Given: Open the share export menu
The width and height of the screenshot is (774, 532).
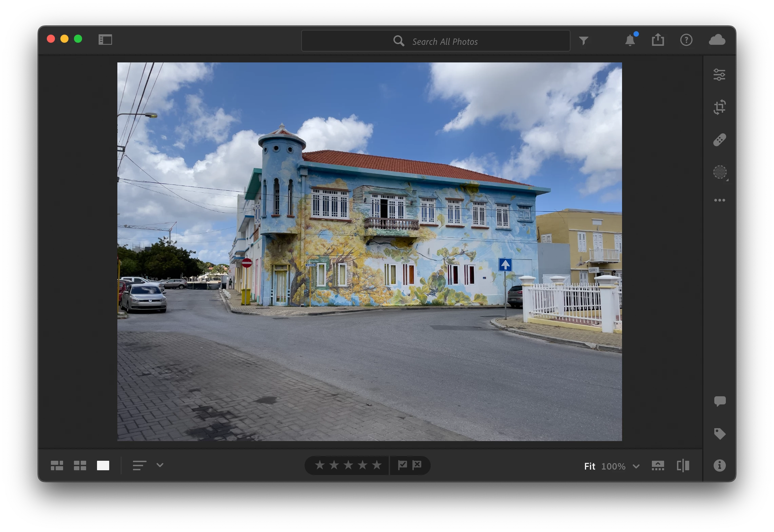Looking at the screenshot, I should 658,40.
